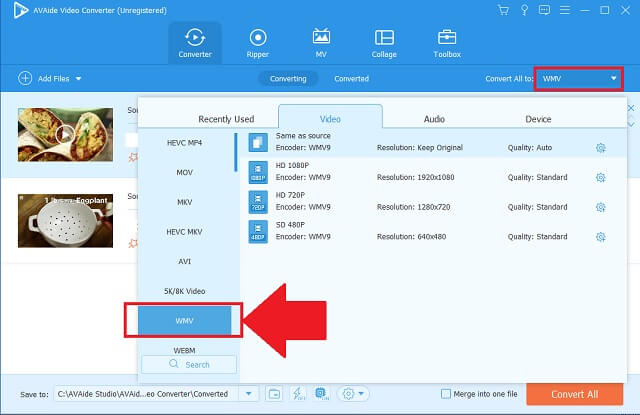640x415 pixels.
Task: Click Resolution: 1920x1080 text
Action: tap(415, 178)
